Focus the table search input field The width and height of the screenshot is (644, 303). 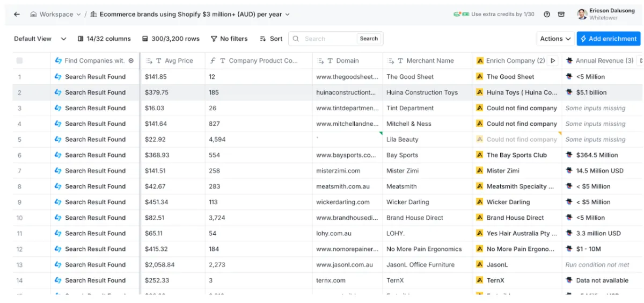pyautogui.click(x=329, y=39)
